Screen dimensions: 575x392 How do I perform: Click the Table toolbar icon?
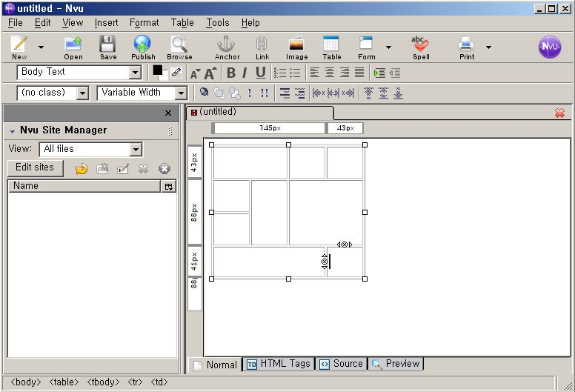point(331,44)
